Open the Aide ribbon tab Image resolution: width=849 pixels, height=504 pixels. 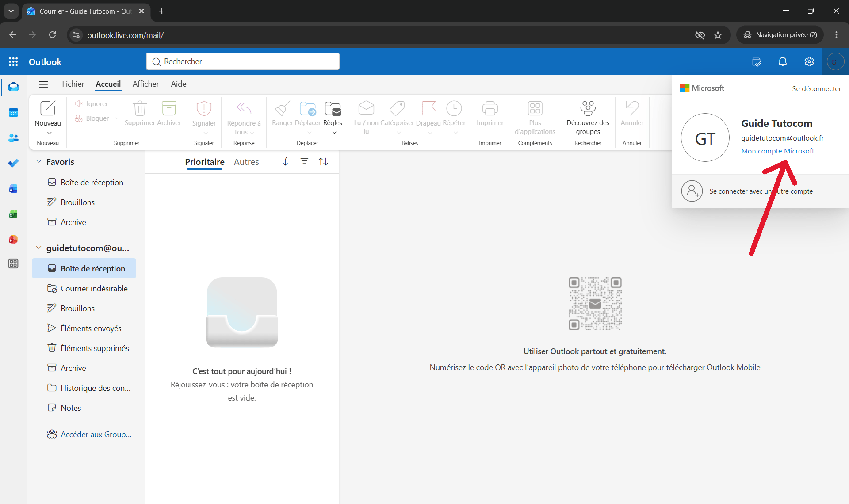click(179, 84)
